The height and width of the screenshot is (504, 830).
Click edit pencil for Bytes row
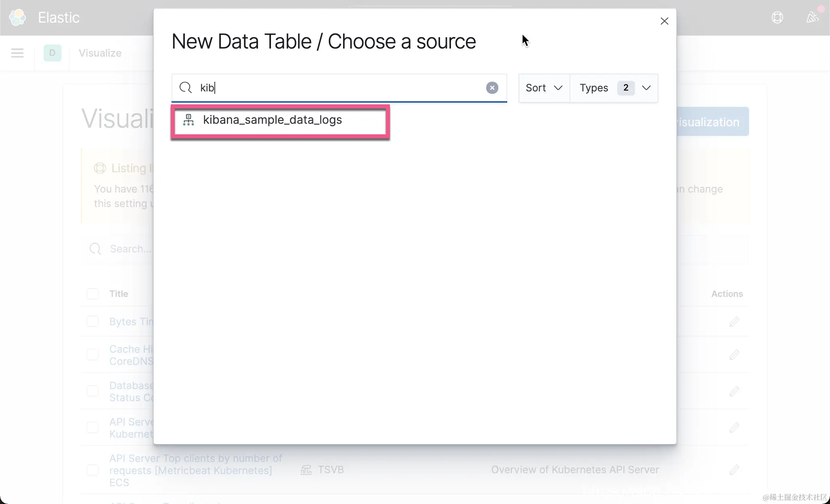(x=734, y=322)
